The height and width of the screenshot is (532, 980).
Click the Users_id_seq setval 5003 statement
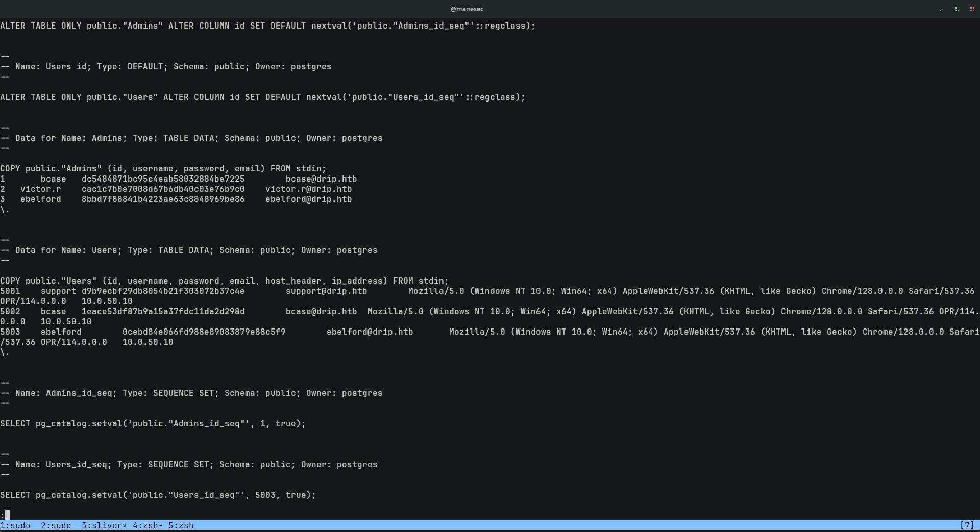click(x=158, y=495)
